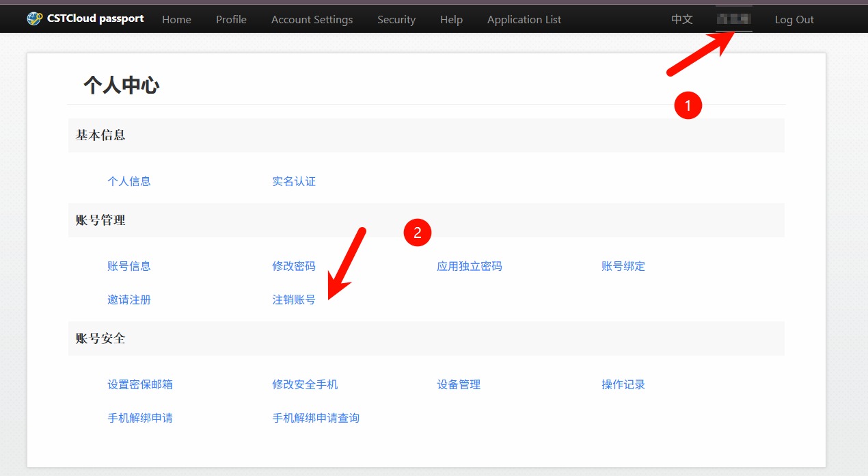View 账号信息 details
The height and width of the screenshot is (476, 868).
(x=129, y=266)
